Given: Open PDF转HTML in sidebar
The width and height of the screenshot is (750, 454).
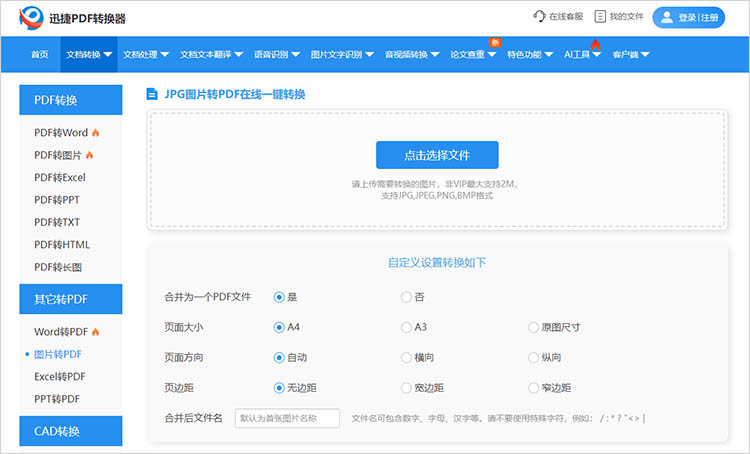Looking at the screenshot, I should (x=62, y=244).
